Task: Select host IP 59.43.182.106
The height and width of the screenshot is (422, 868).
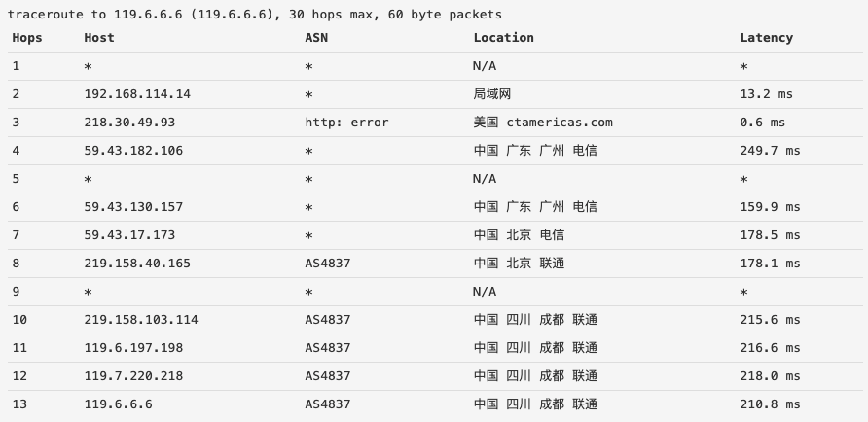Action: click(133, 151)
